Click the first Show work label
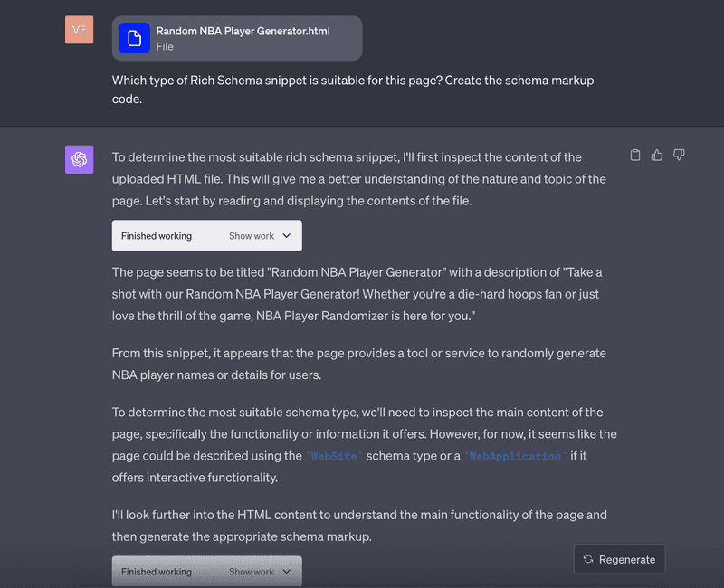Image resolution: width=724 pixels, height=588 pixels. coord(252,236)
